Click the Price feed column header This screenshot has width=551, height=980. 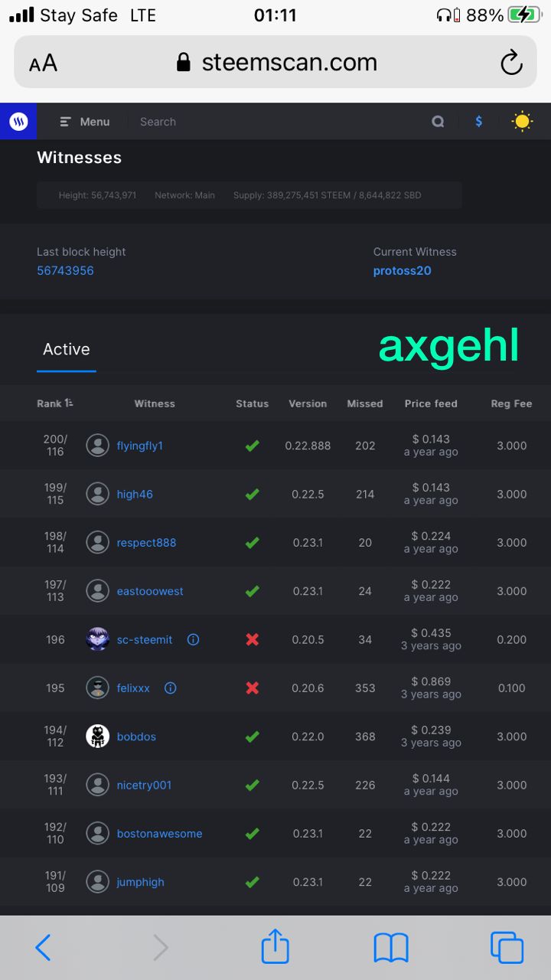(431, 403)
